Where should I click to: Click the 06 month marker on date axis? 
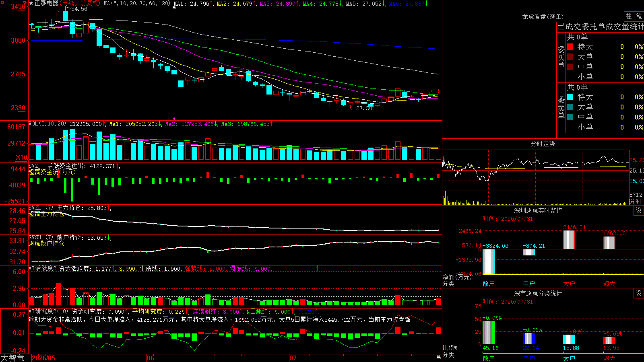(150, 358)
